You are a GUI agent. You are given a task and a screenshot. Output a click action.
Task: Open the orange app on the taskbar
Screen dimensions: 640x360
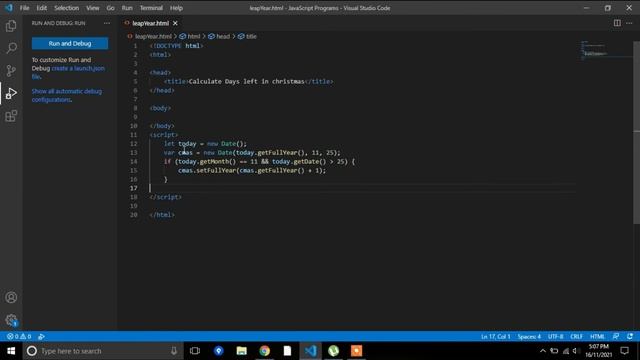356,351
